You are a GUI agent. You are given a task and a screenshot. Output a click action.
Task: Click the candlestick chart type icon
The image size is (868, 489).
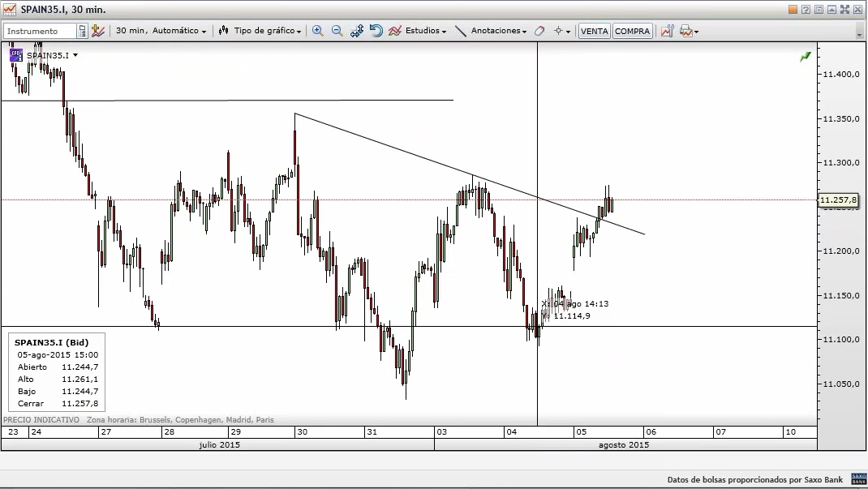coord(224,31)
